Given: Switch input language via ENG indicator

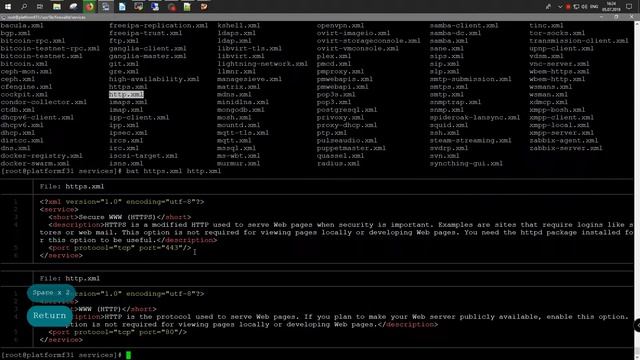Looking at the screenshot, I should tap(594, 7).
